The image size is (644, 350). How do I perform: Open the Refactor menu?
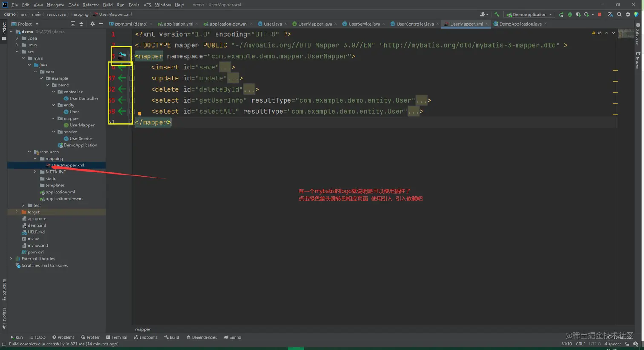point(91,5)
